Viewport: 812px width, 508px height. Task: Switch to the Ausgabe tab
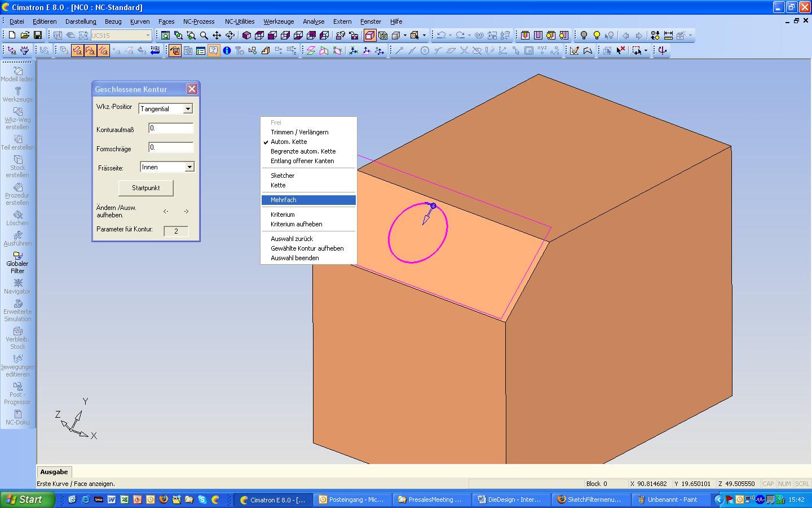point(54,472)
